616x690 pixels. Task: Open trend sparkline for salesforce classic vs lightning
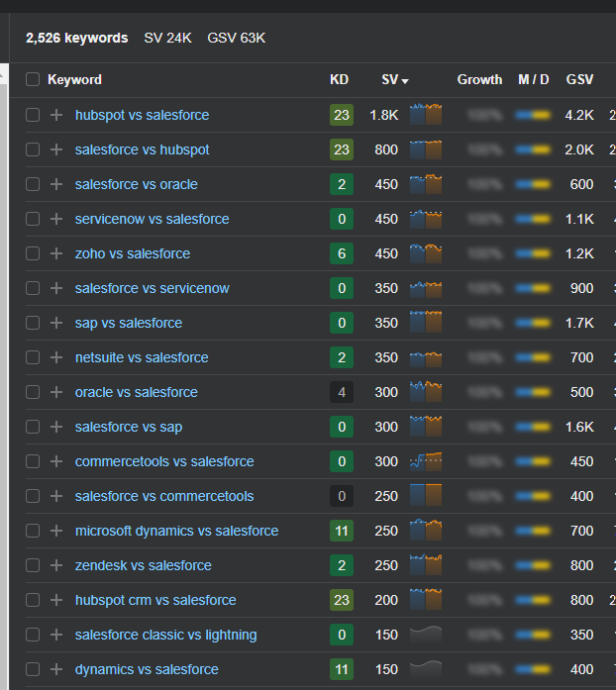pyautogui.click(x=426, y=635)
